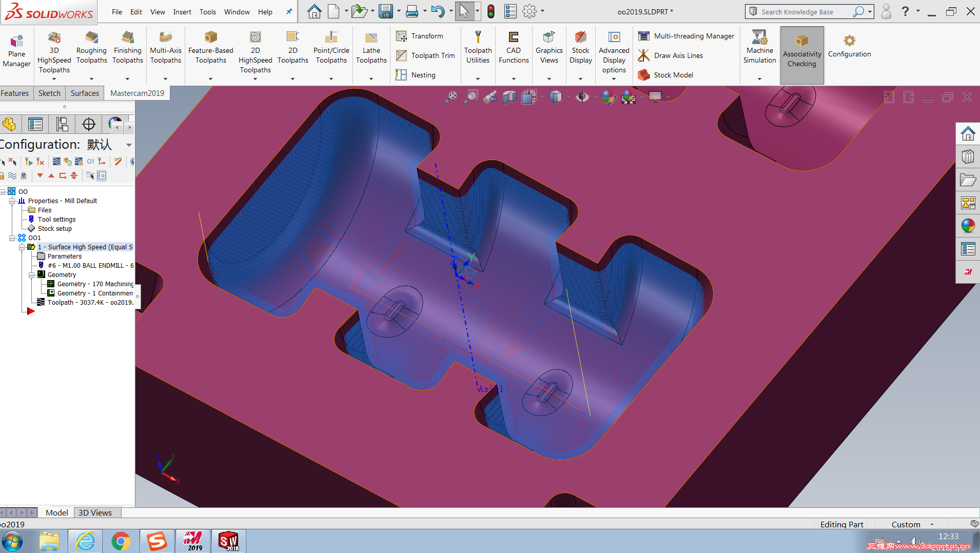
Task: Open Tool settings in the tree
Action: [x=56, y=219]
